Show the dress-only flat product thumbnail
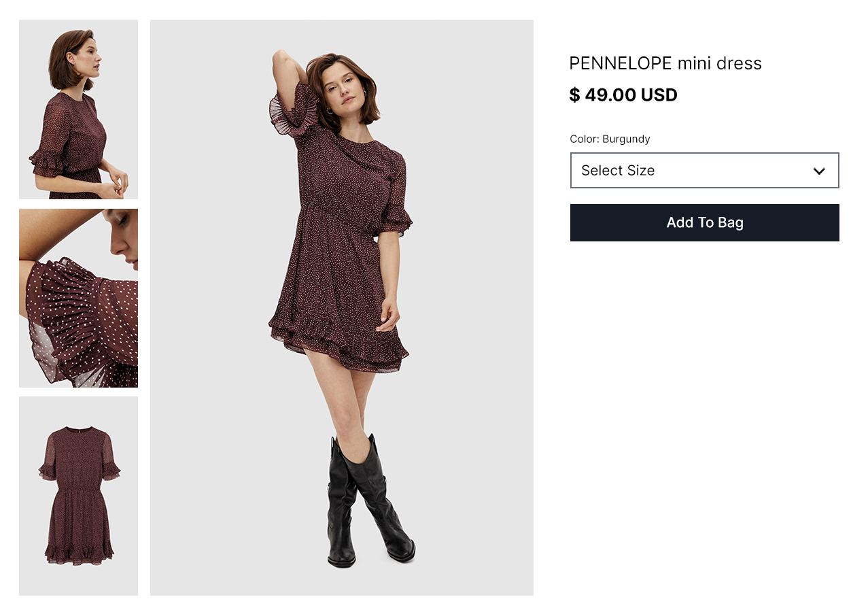Screen dimensions: 868x612 pyautogui.click(x=78, y=496)
